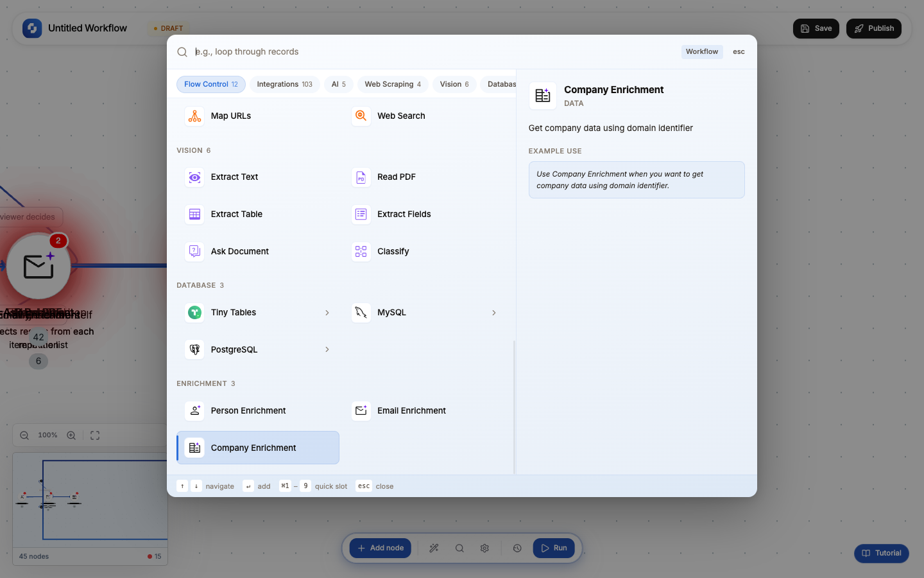Open the PostgreSQL database entry
Image resolution: width=924 pixels, height=578 pixels.
click(258, 350)
